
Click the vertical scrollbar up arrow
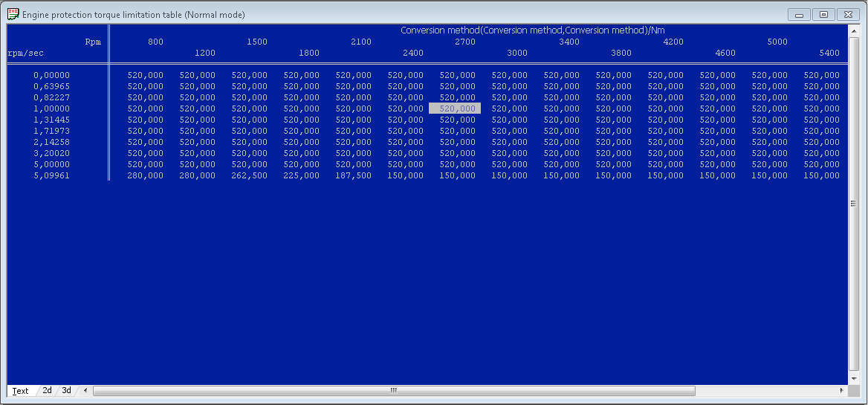coord(853,30)
